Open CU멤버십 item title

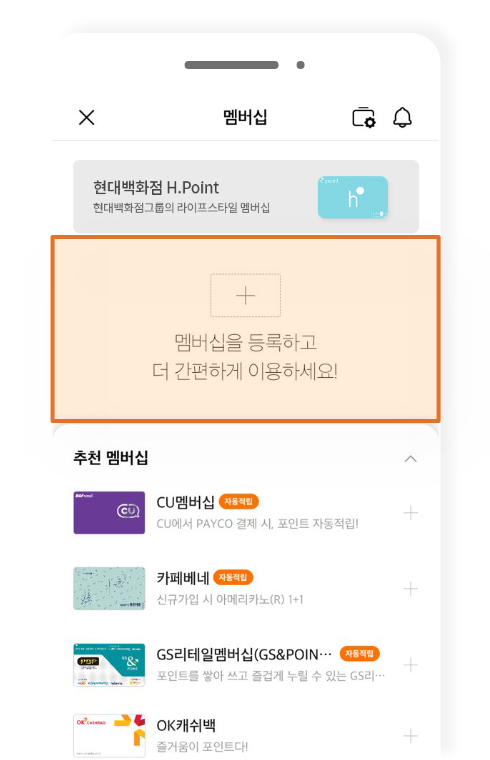185,502
